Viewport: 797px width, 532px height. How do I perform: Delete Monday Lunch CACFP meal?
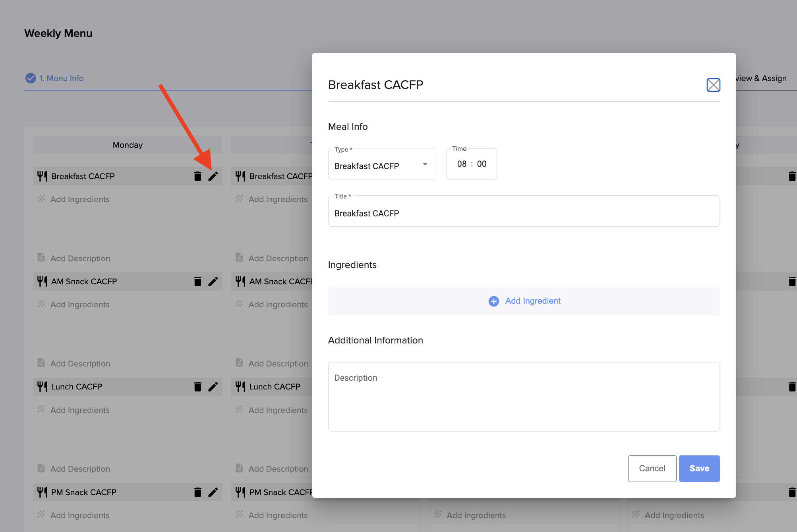(x=197, y=387)
